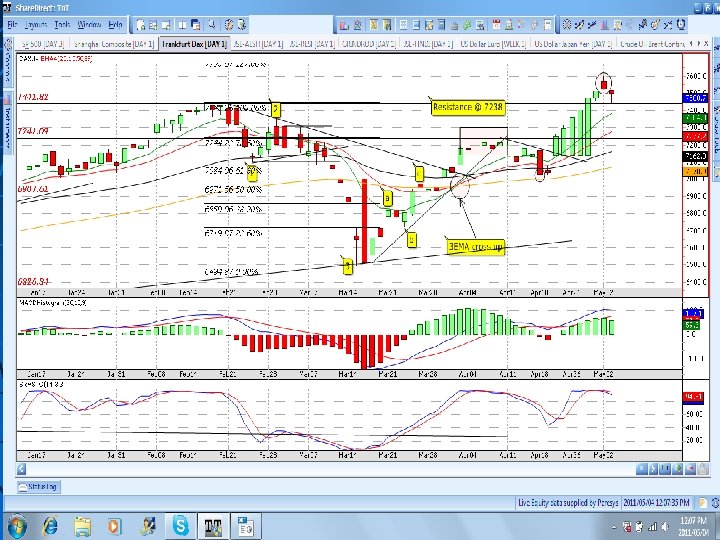Click the tile windows toolbar icon

coord(183,25)
